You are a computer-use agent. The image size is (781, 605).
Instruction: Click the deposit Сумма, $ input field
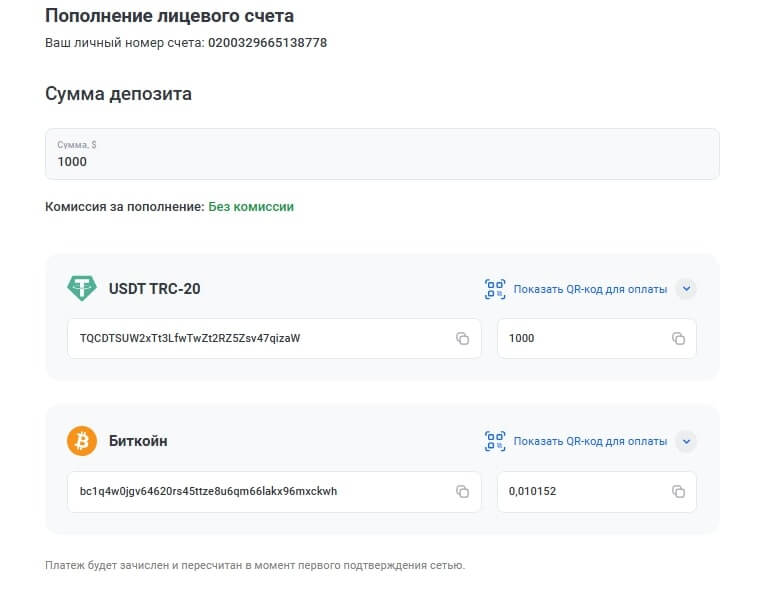pyautogui.click(x=382, y=154)
